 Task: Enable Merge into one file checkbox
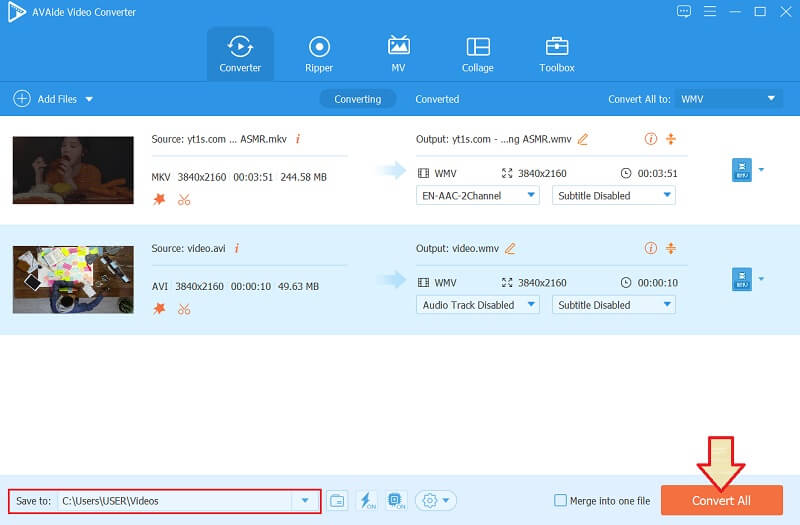pyautogui.click(x=561, y=501)
